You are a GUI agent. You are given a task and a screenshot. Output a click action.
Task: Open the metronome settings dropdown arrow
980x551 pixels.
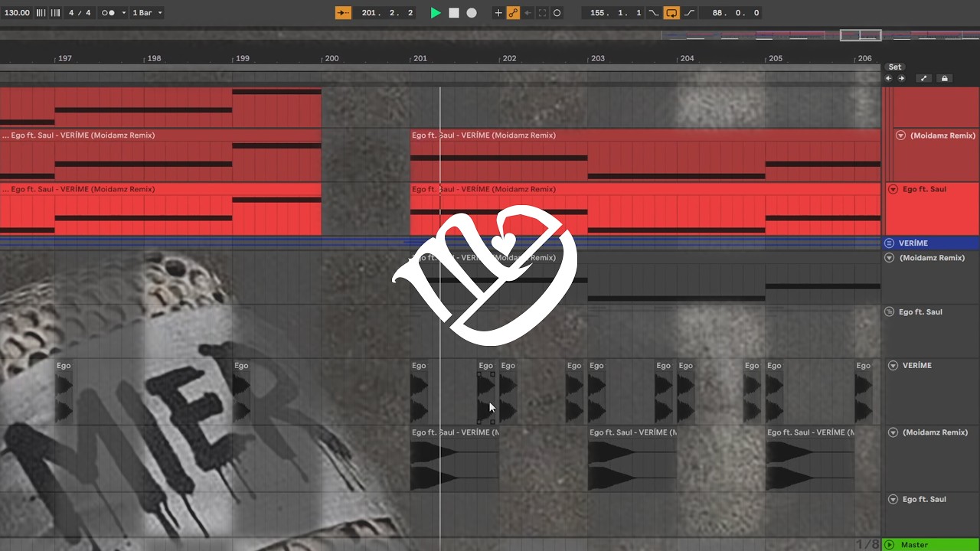(x=124, y=13)
